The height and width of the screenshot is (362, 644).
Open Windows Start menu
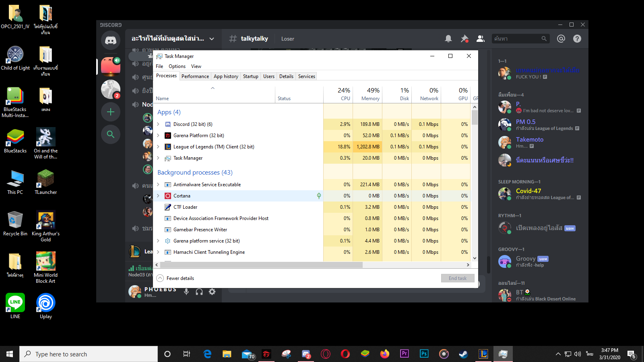pos(10,354)
